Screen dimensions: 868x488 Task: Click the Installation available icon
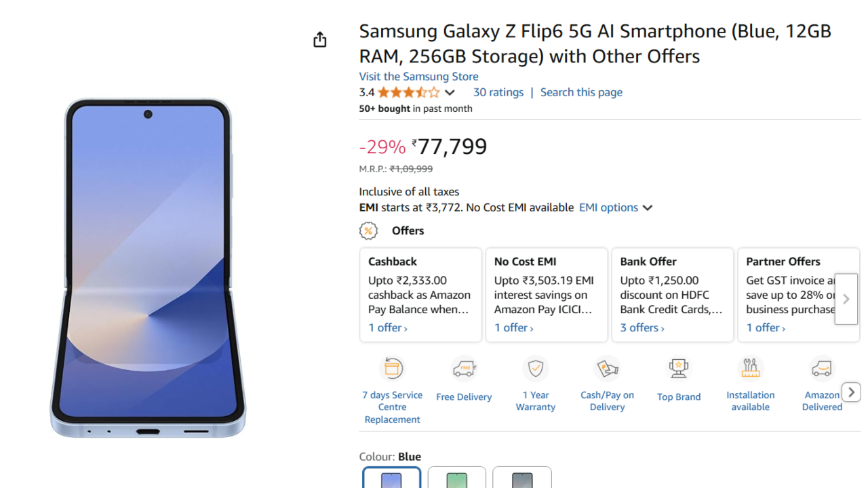click(x=750, y=368)
